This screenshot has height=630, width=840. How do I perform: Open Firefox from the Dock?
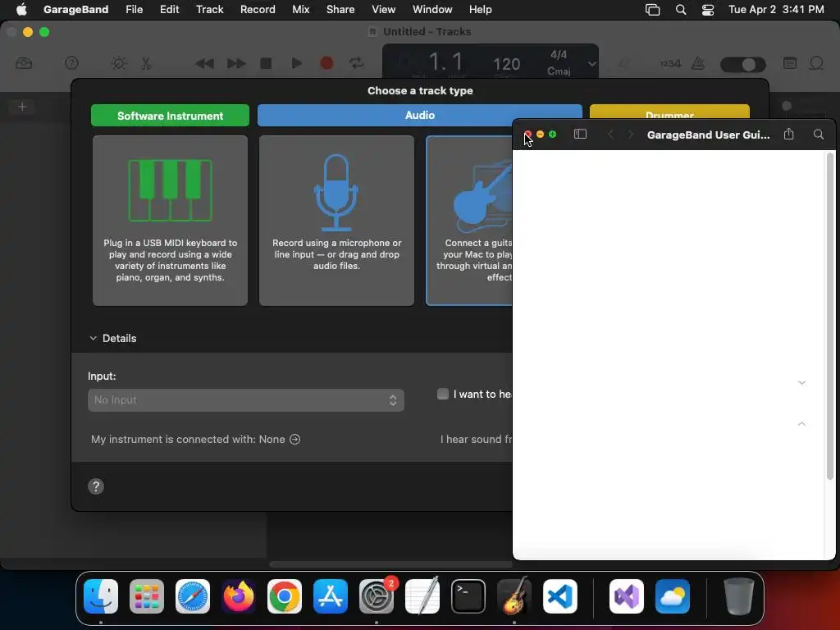(239, 596)
